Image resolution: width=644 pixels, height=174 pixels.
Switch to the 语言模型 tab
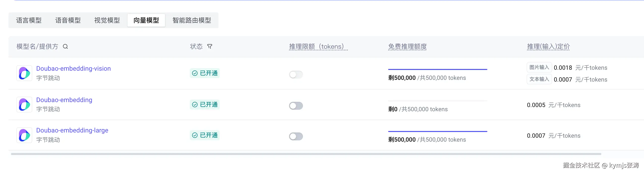click(x=29, y=20)
